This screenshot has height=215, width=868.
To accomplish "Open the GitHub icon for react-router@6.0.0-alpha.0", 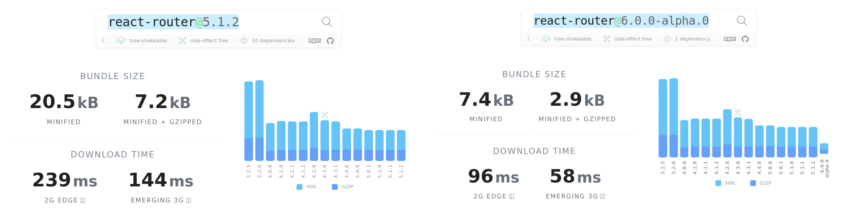I will pos(745,39).
